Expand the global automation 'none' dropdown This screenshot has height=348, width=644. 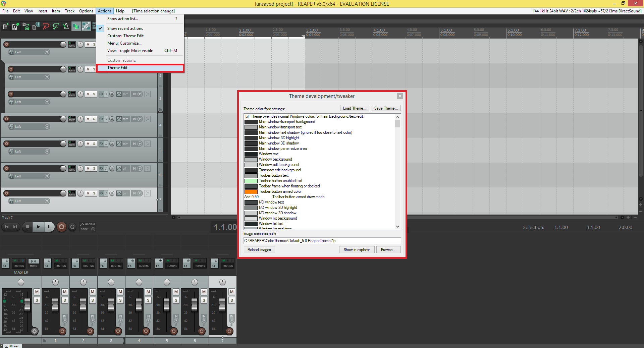tap(93, 229)
